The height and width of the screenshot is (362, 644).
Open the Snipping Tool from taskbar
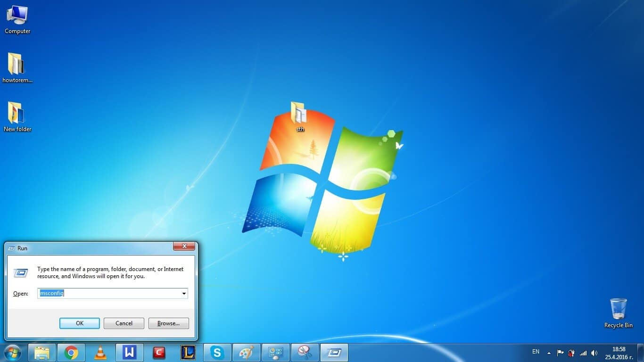click(x=305, y=353)
